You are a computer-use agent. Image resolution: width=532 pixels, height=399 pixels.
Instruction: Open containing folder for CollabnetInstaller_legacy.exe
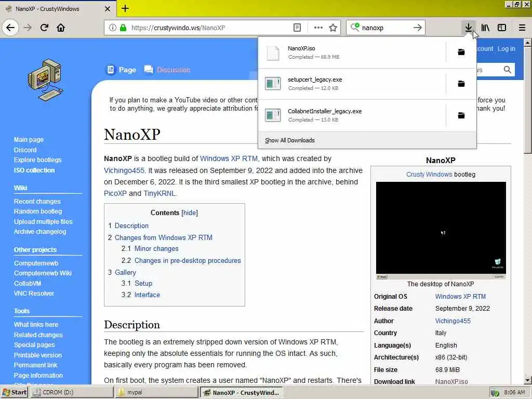tap(461, 115)
